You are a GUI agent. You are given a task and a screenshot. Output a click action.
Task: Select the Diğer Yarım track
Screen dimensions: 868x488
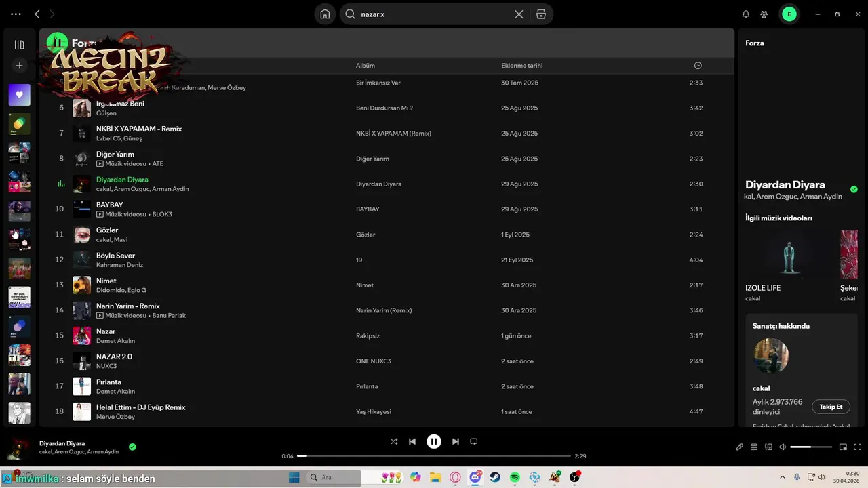(x=115, y=155)
